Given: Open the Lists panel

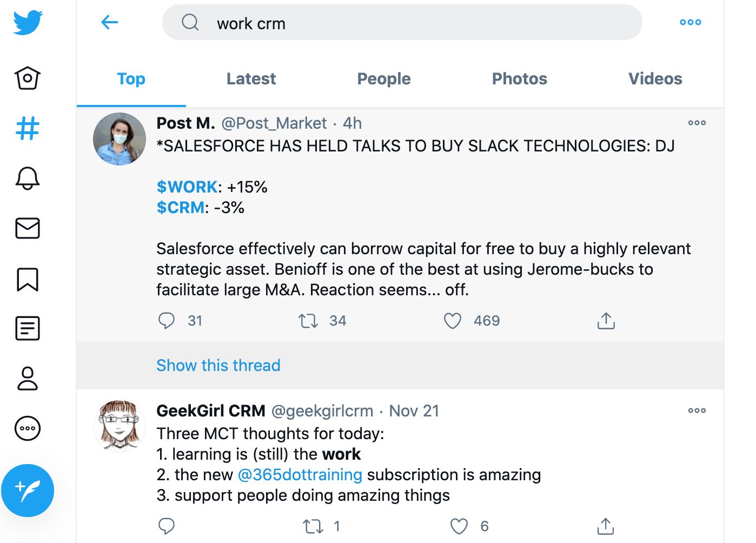Looking at the screenshot, I should click(27, 328).
